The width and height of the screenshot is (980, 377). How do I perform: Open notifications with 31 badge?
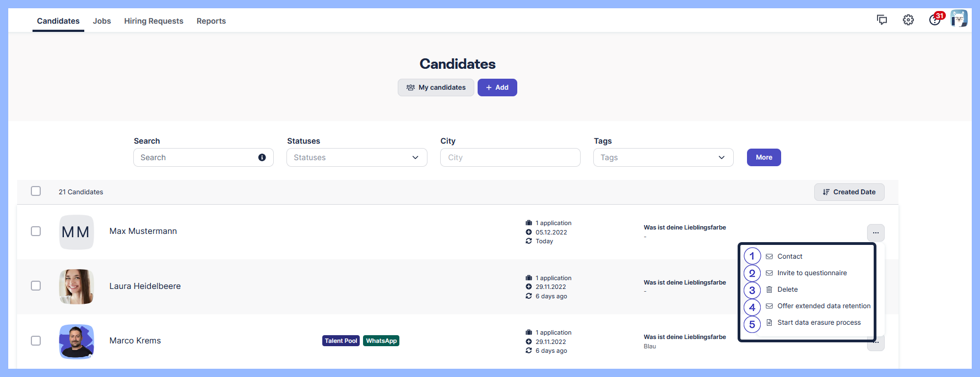pos(935,20)
